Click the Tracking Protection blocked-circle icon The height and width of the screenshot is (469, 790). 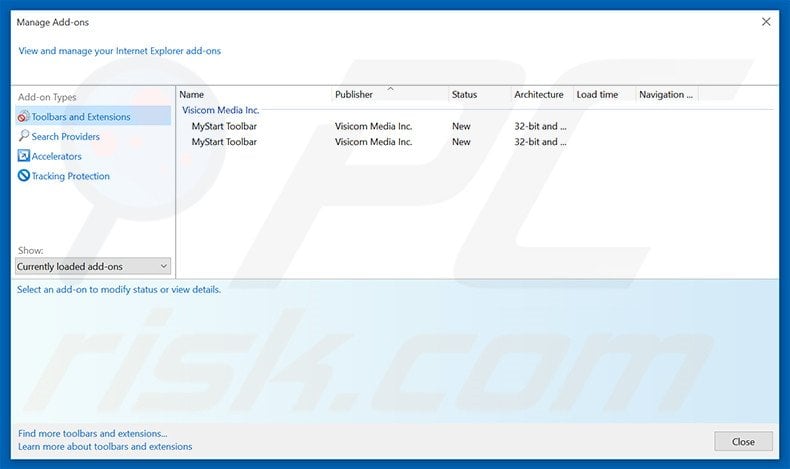pyautogui.click(x=23, y=175)
